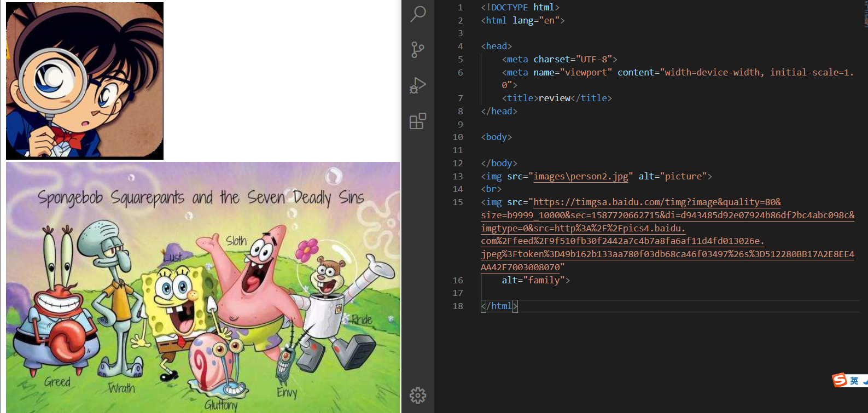Click line number 4 in the gutter
The height and width of the screenshot is (413, 868).
(x=461, y=46)
